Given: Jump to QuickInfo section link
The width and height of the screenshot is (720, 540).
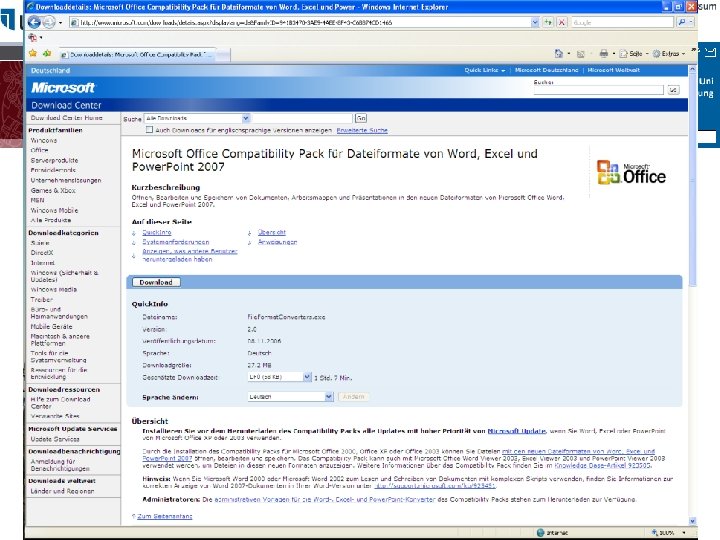Looking at the screenshot, I should 157,232.
